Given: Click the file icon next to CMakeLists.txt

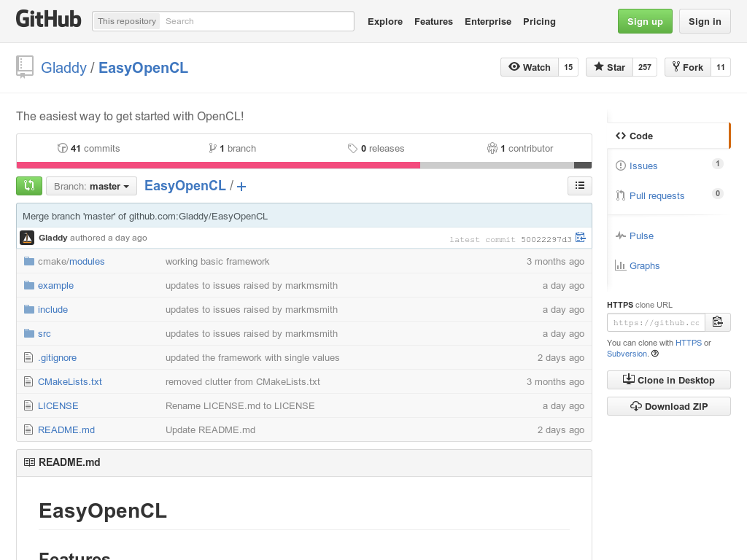Looking at the screenshot, I should pos(28,381).
